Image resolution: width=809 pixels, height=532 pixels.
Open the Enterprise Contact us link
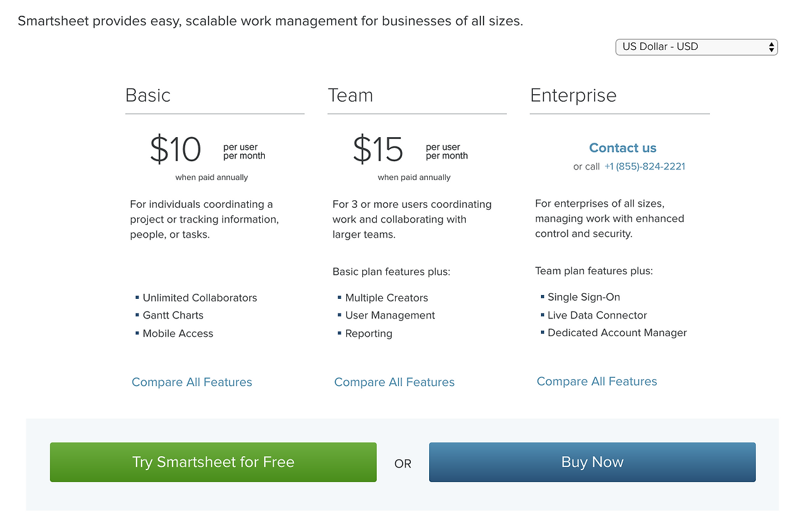click(x=623, y=148)
